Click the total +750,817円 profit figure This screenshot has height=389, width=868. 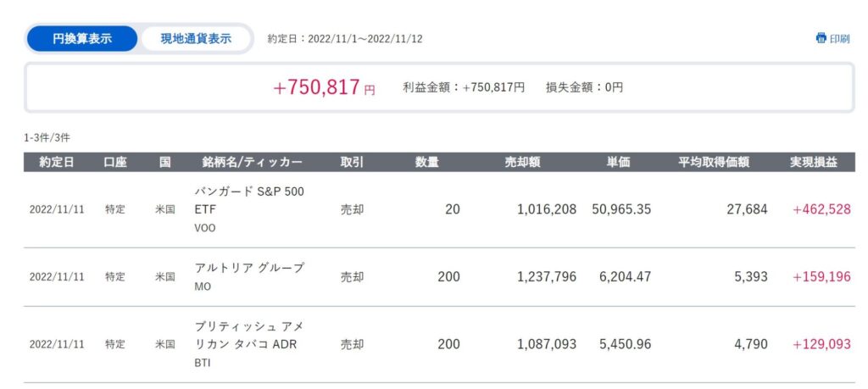point(324,87)
